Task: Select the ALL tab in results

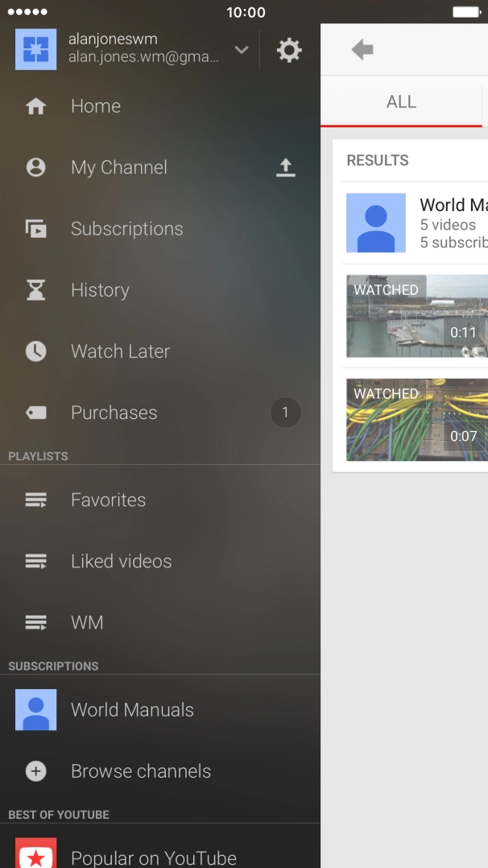Action: 401,102
